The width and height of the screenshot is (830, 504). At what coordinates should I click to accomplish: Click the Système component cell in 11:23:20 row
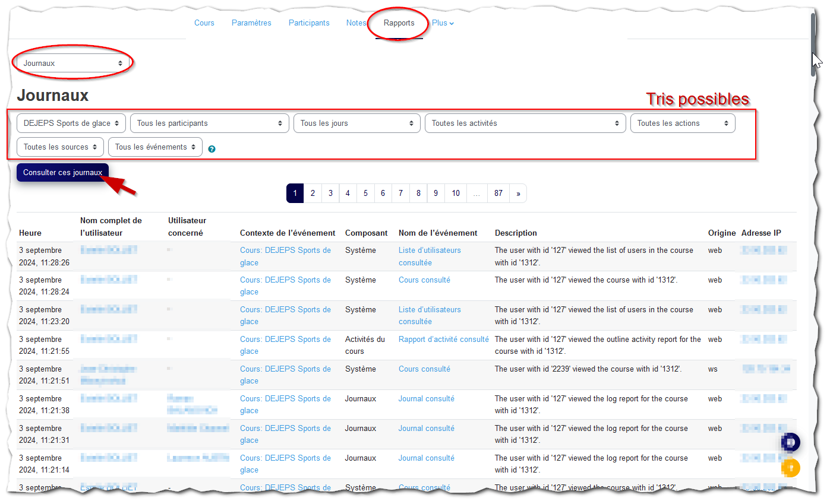click(x=361, y=310)
